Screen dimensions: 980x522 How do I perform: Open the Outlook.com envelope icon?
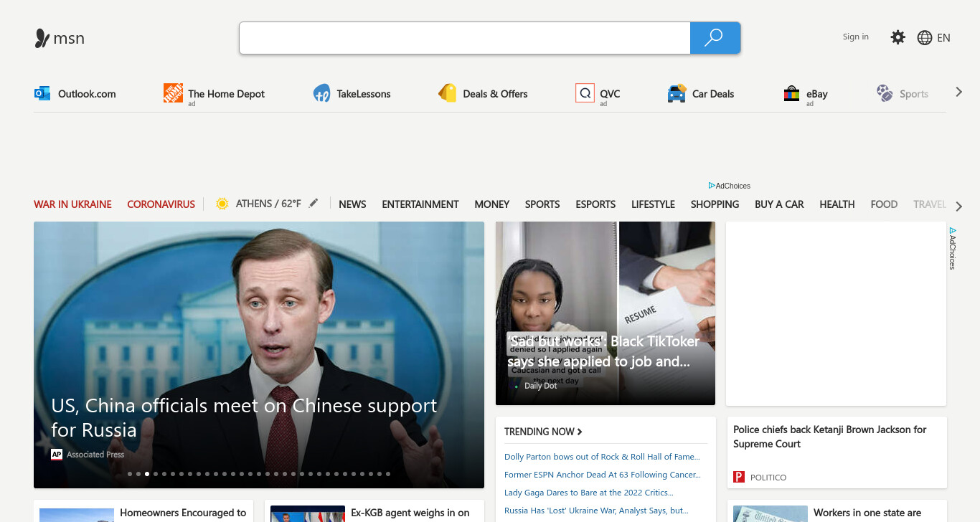(x=42, y=93)
